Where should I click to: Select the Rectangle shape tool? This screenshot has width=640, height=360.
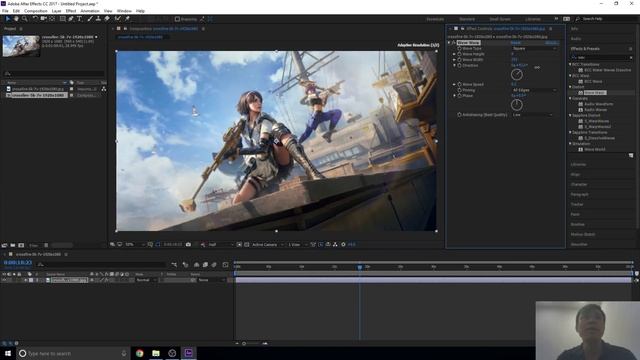click(62, 19)
